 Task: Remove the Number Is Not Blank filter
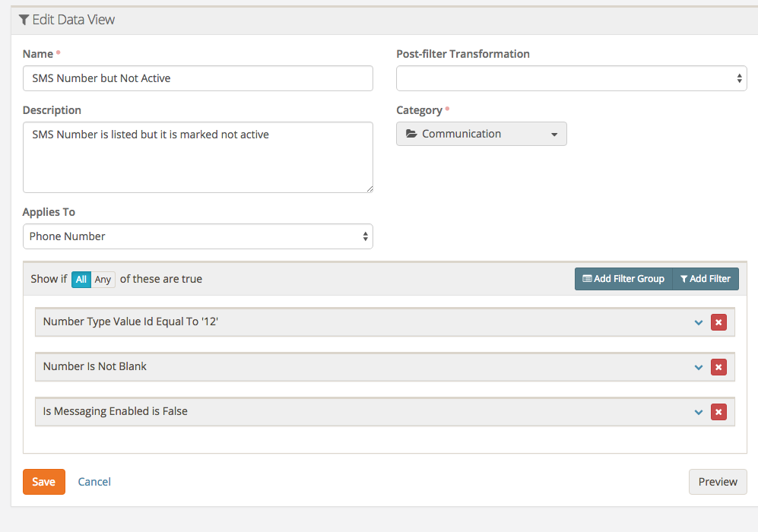point(718,367)
